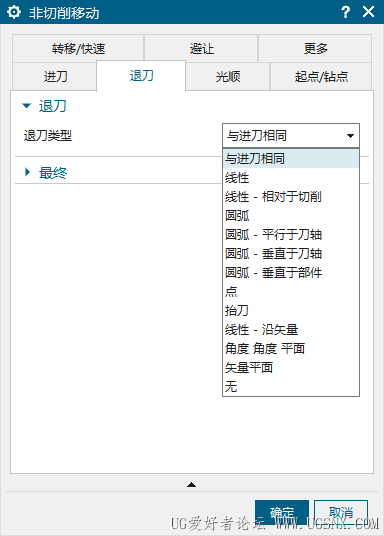Click the 确定 button
The height and width of the screenshot is (536, 384).
point(282,513)
